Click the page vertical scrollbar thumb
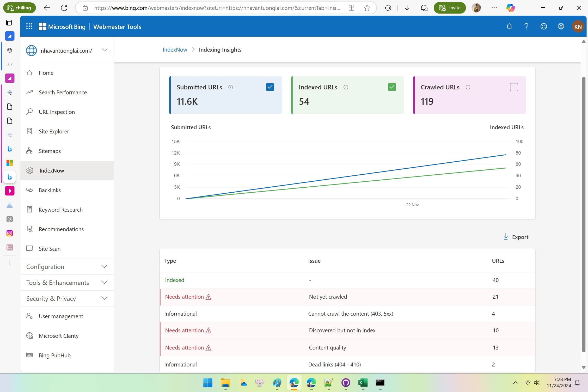 tap(584, 215)
